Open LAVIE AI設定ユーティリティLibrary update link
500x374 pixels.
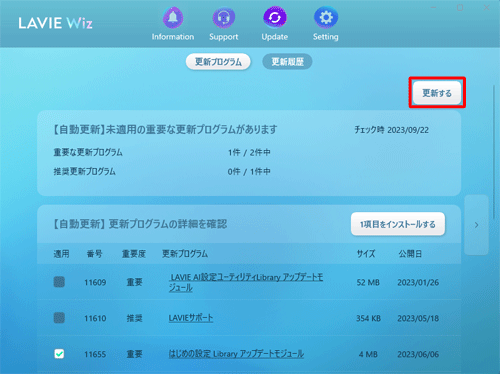pyautogui.click(x=246, y=282)
